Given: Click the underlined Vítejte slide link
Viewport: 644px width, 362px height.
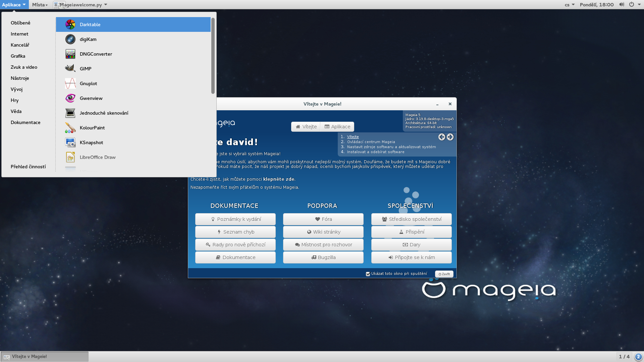Looking at the screenshot, I should (353, 137).
